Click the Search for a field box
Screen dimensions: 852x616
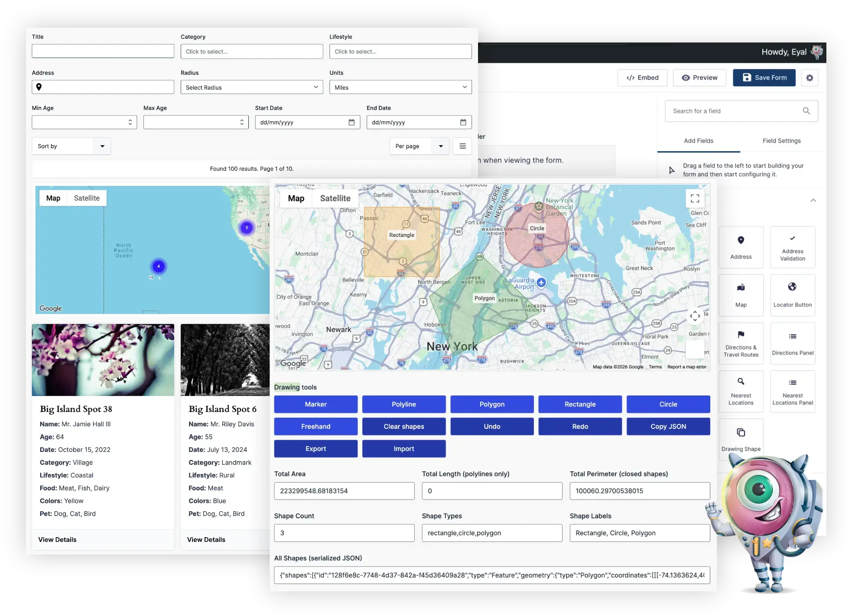[x=741, y=111]
